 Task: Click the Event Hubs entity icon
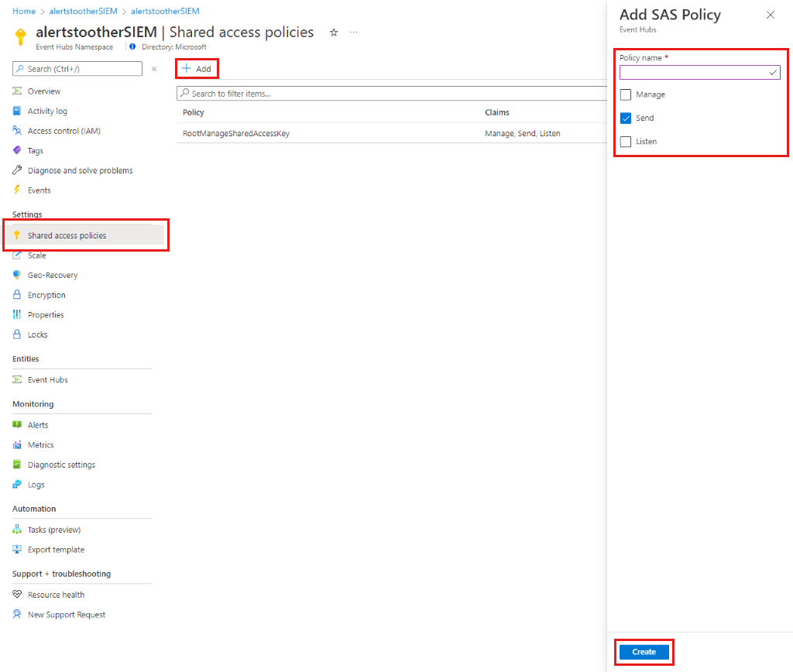17,379
